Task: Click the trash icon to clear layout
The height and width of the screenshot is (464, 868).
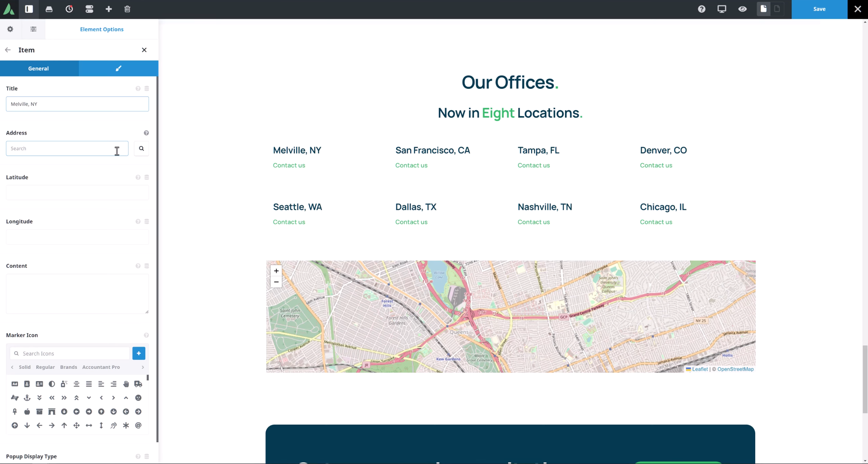Action: (127, 9)
